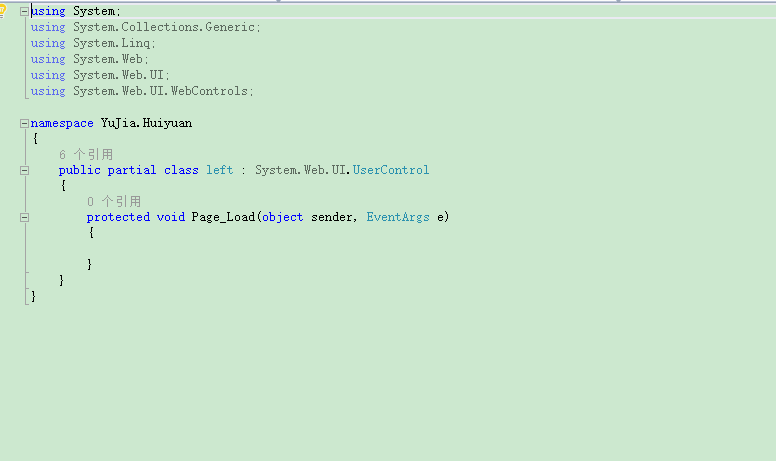Viewport: 776px width, 461px height.
Task: Collapse the Page_Load method body
Action: (24, 218)
